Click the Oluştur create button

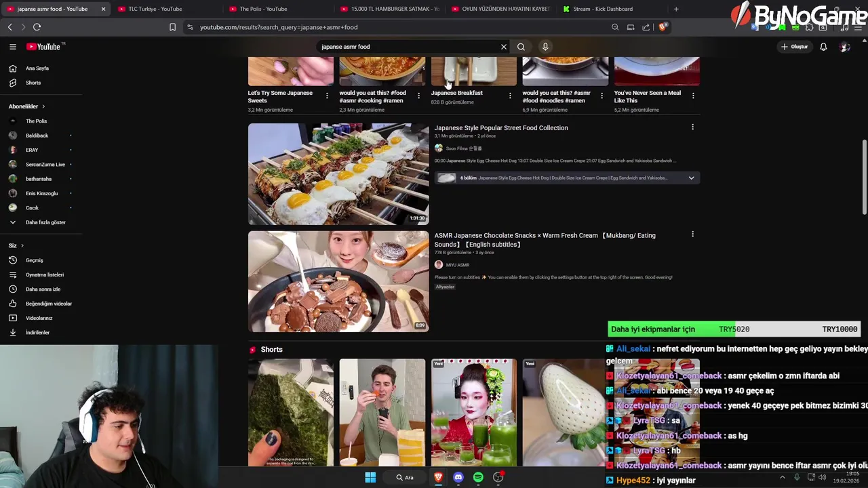tap(795, 47)
